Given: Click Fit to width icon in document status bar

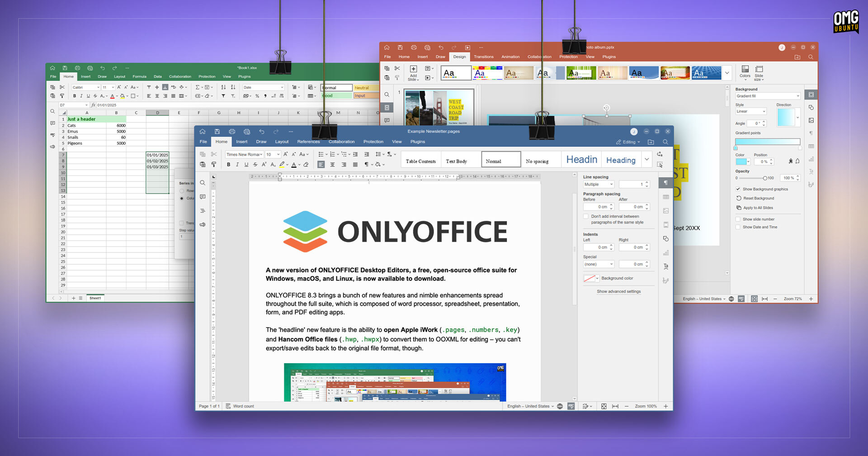Looking at the screenshot, I should pyautogui.click(x=615, y=406).
